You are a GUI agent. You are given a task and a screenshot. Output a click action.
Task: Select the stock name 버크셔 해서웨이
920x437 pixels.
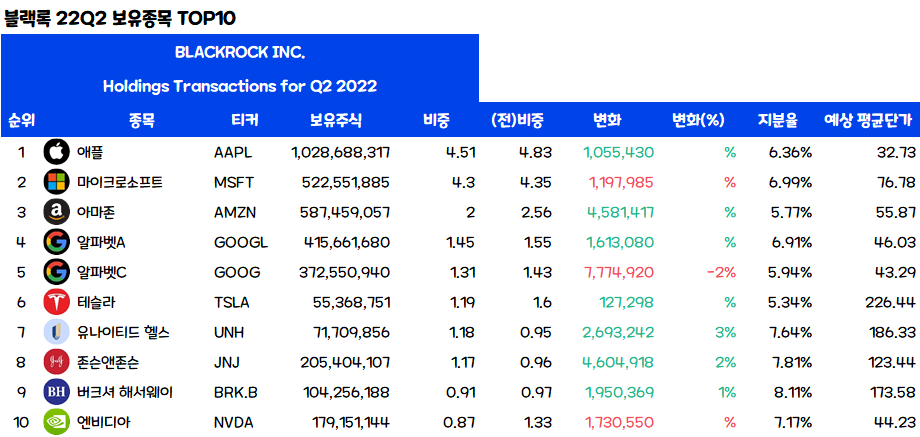[125, 392]
